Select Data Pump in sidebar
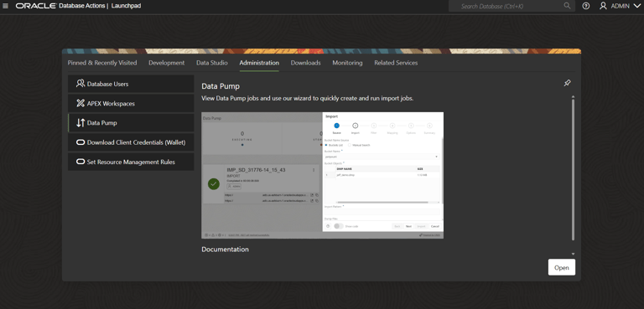The width and height of the screenshot is (644, 309). pos(131,123)
